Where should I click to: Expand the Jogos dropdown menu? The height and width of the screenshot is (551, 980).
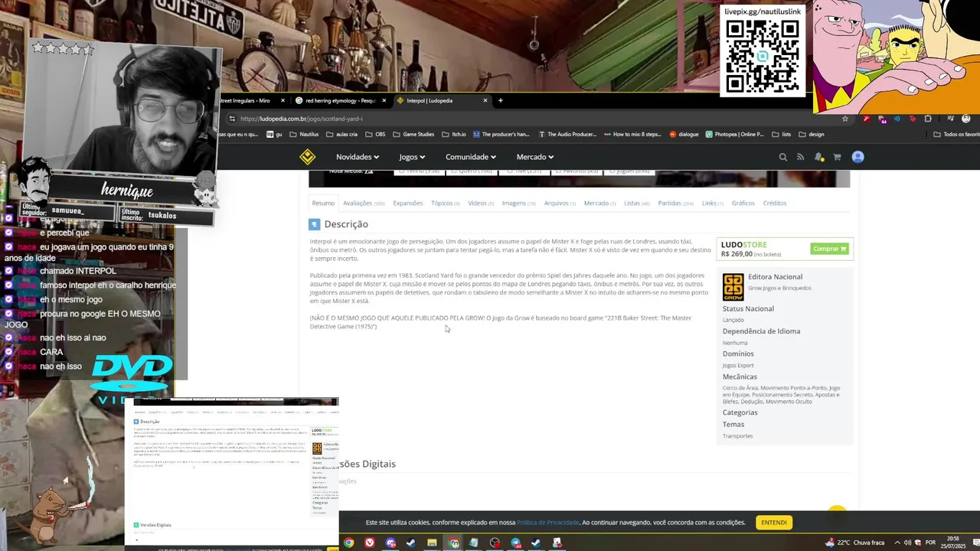coord(412,157)
